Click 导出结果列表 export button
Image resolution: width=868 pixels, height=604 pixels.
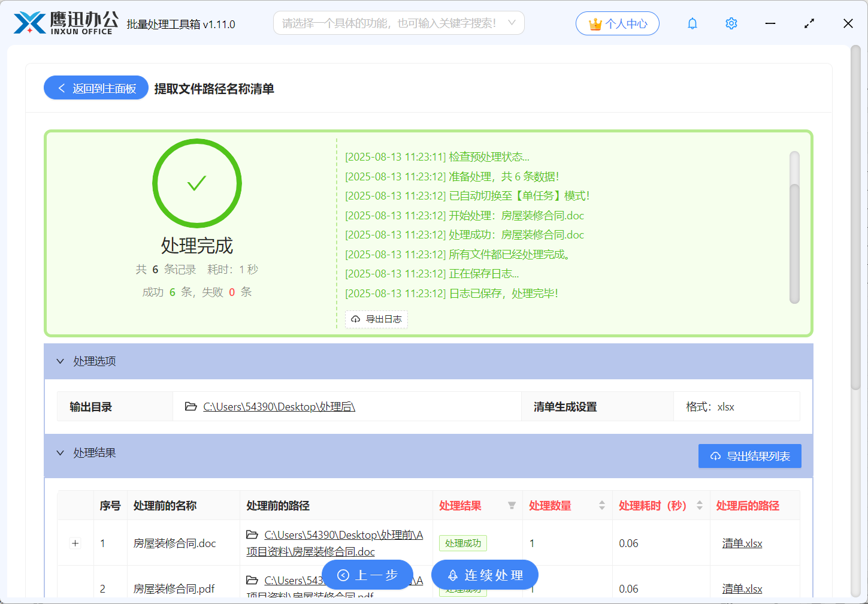pyautogui.click(x=749, y=456)
